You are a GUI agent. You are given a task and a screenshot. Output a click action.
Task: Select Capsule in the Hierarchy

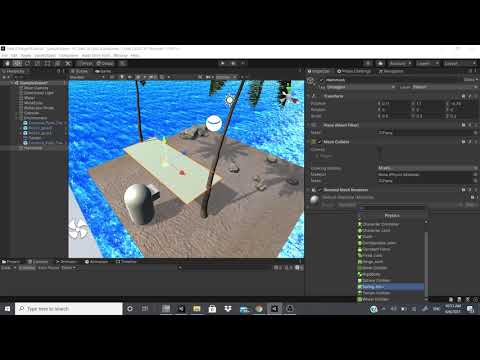[x=31, y=113]
